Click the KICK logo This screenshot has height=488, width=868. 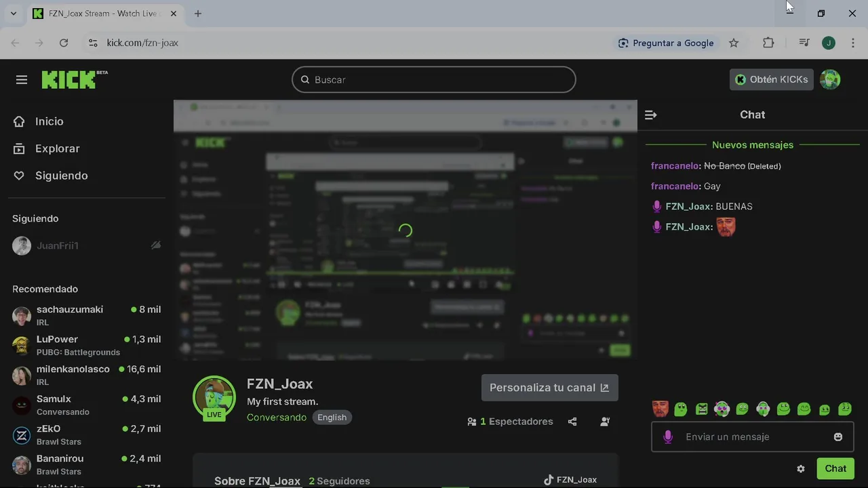pos(74,79)
